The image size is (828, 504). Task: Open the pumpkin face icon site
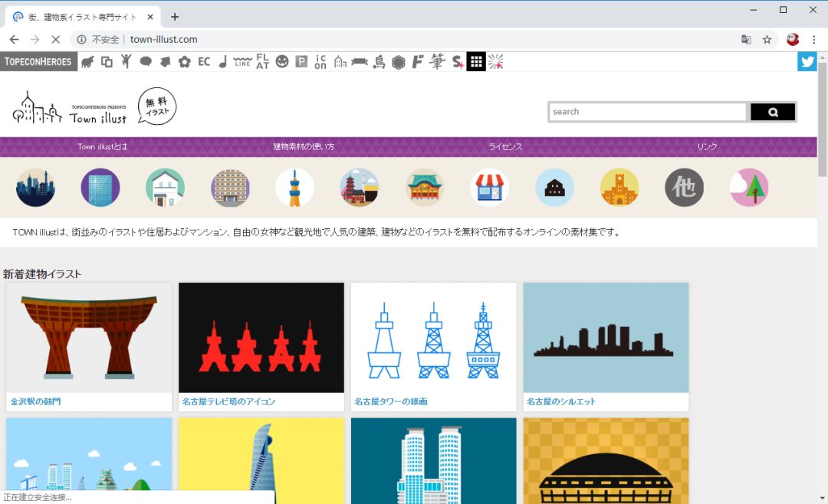point(282,62)
